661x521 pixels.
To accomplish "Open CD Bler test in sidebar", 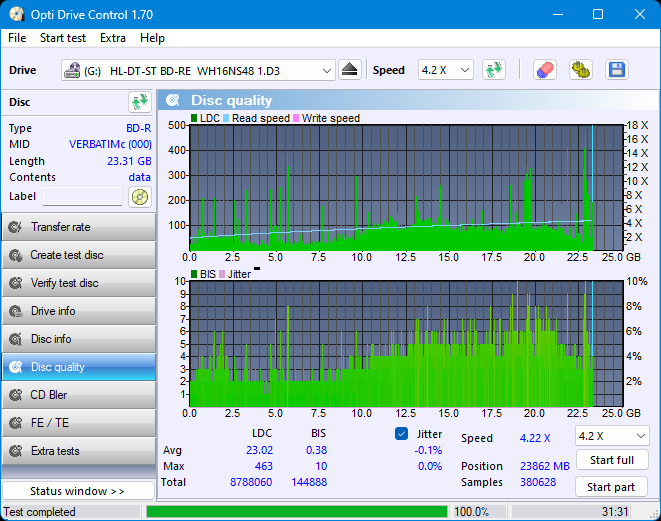I will 78,395.
